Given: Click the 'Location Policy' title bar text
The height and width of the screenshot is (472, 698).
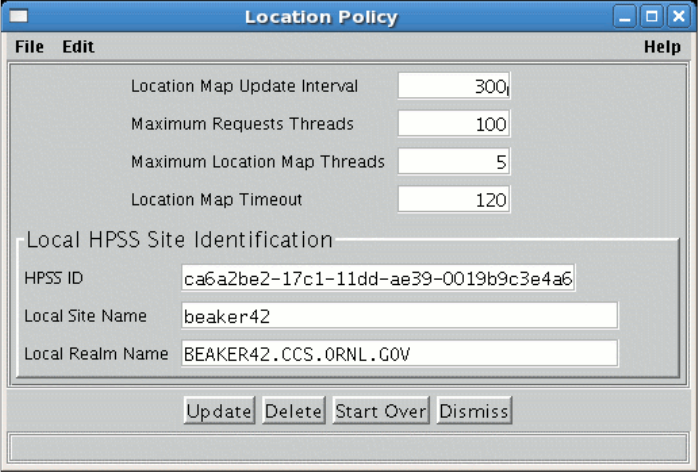Looking at the screenshot, I should 321,17.
